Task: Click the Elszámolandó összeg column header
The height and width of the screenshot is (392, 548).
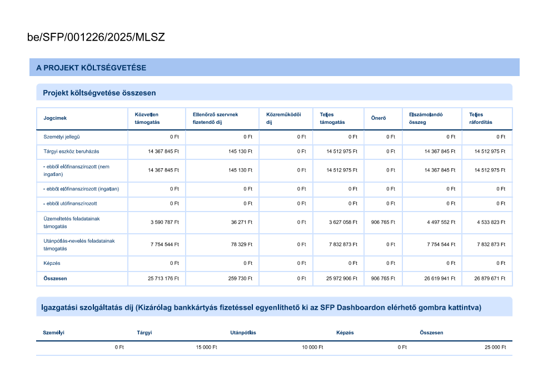Action: [426, 118]
